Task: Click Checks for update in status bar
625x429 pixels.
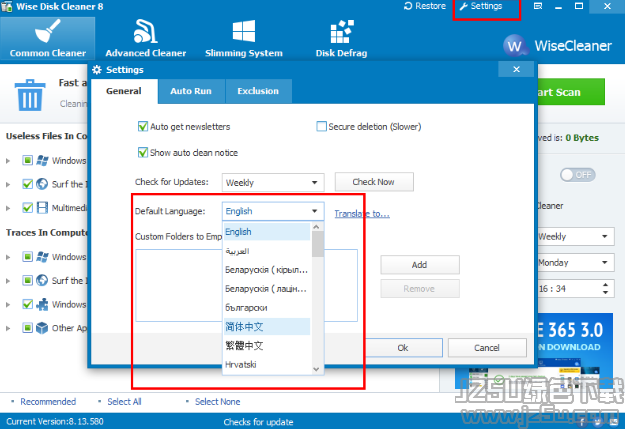Action: pos(258,422)
